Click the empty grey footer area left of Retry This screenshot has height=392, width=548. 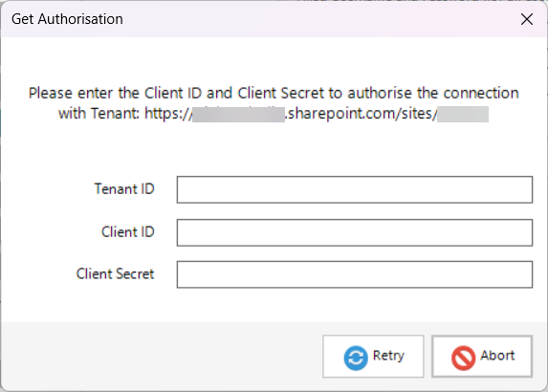161,356
